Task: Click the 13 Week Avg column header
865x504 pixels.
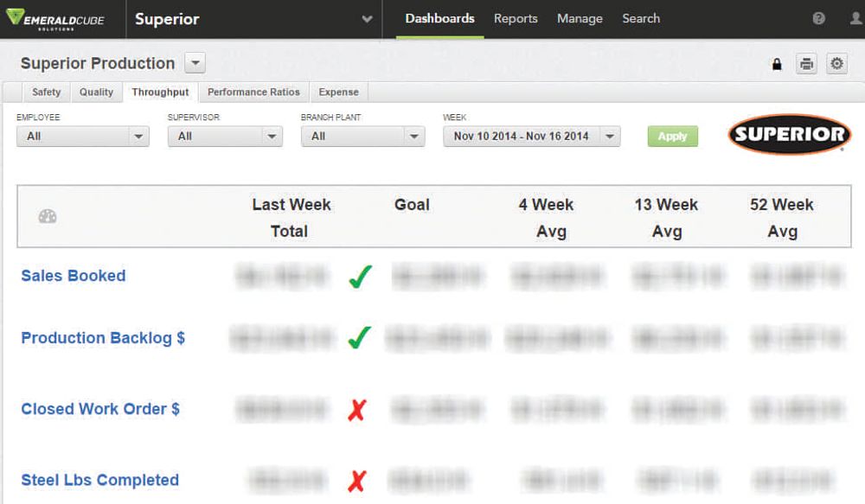Action: 666,217
